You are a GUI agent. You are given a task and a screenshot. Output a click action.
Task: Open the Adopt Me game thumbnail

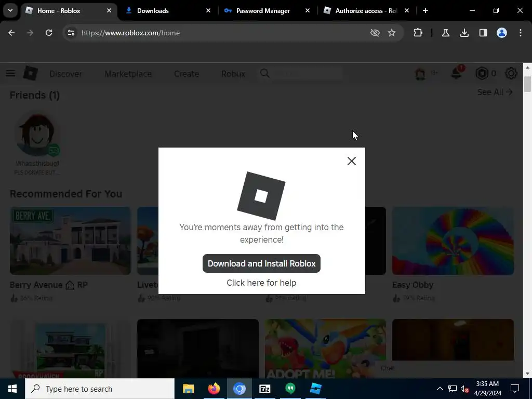pos(325,349)
